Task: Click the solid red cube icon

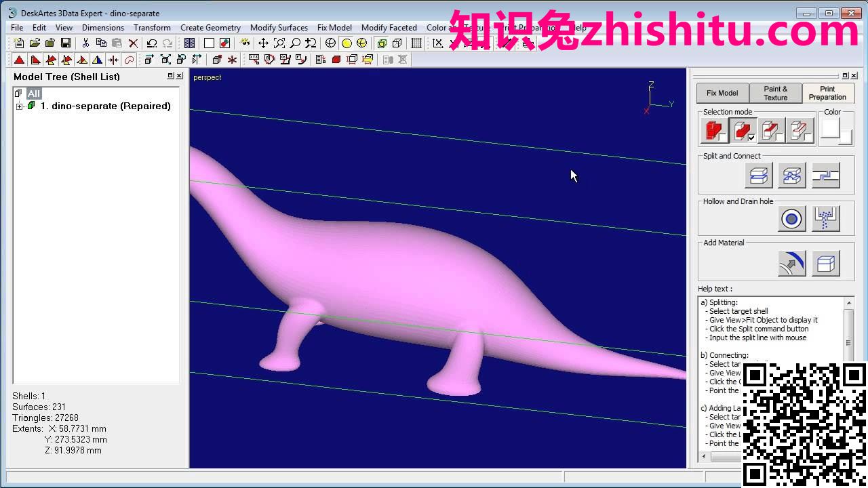Action: tap(336, 60)
